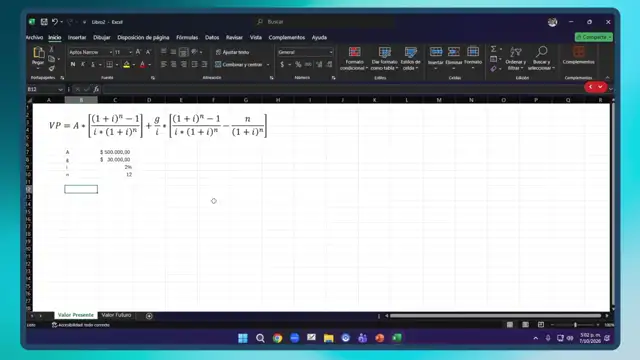The width and height of the screenshot is (640, 360).
Task: Apply the yellow fill color
Action: [127, 64]
